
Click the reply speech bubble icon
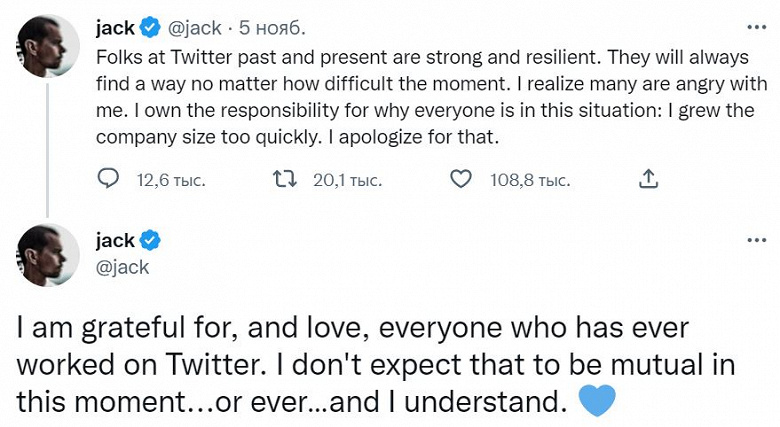[x=107, y=180]
